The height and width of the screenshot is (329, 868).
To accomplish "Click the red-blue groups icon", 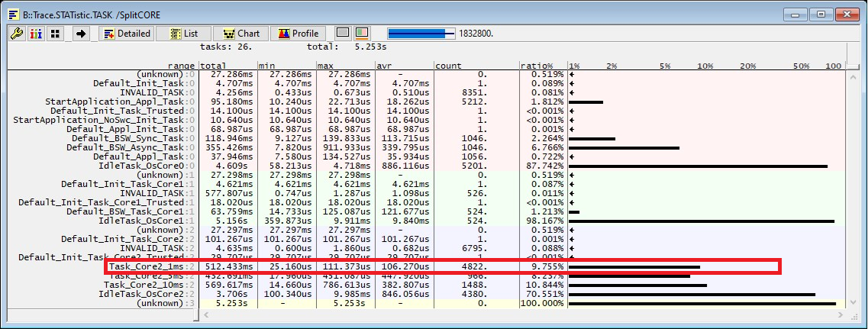I will coord(36,34).
